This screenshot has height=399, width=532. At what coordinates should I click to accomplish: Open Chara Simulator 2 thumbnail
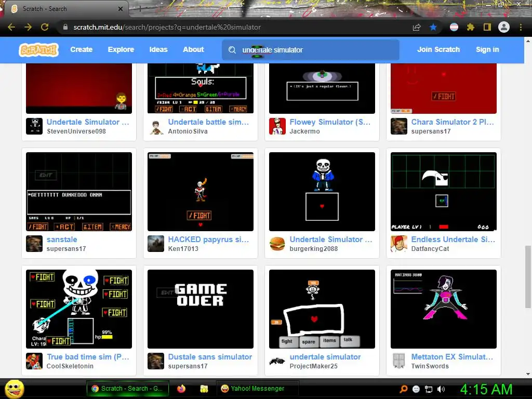pyautogui.click(x=444, y=88)
